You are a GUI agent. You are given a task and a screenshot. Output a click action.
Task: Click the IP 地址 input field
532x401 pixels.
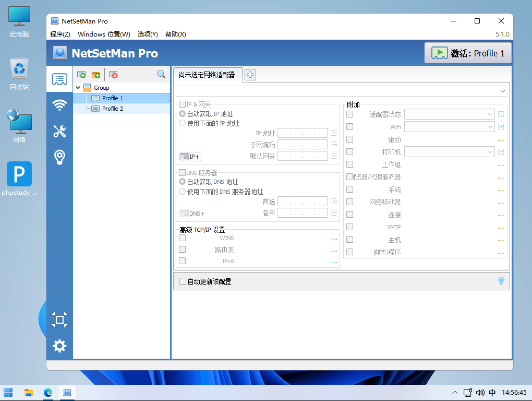coord(303,133)
